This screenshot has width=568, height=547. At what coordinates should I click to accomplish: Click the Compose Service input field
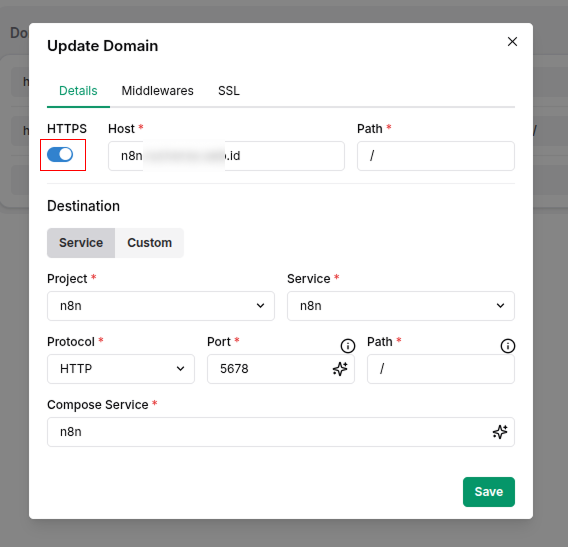pyautogui.click(x=281, y=432)
